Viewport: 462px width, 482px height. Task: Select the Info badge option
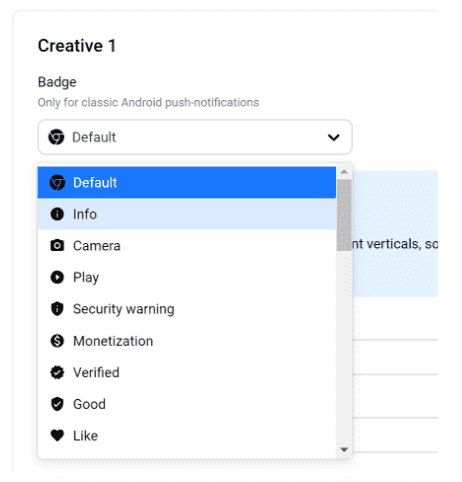coord(187,214)
